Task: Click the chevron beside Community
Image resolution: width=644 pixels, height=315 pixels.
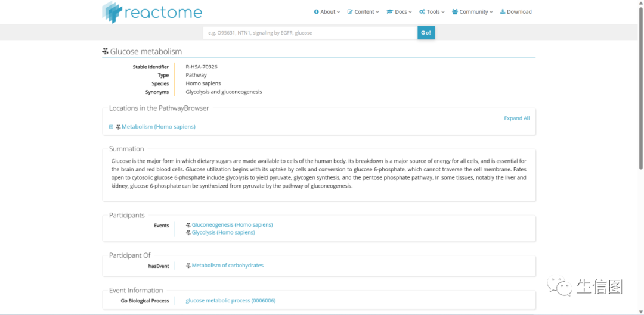Action: point(491,12)
